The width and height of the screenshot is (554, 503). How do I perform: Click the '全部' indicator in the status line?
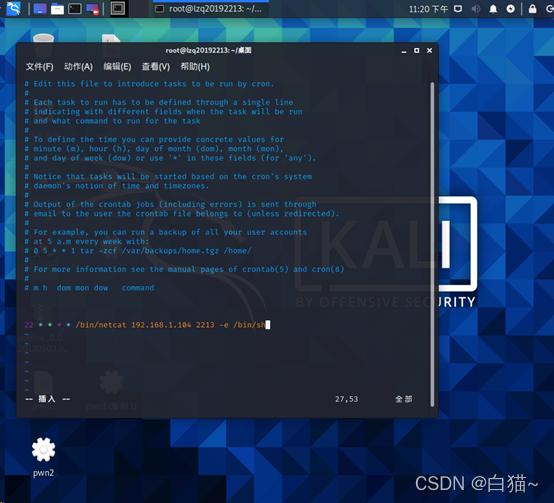[x=403, y=399]
